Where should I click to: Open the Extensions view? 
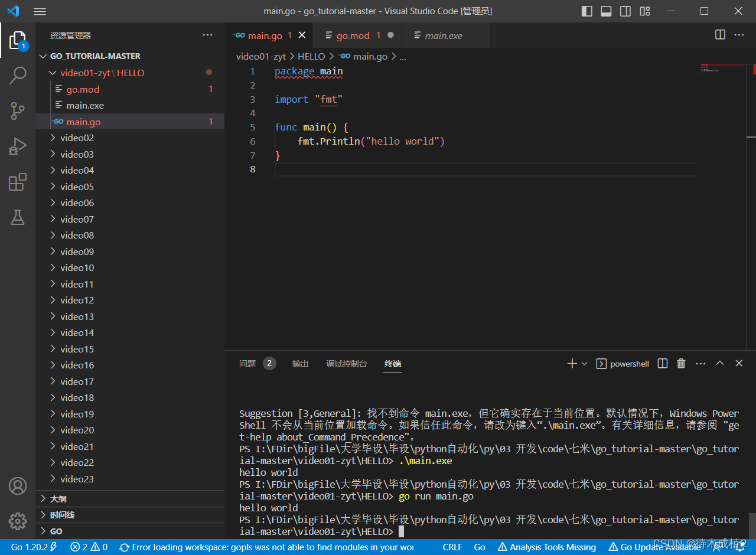point(18,182)
